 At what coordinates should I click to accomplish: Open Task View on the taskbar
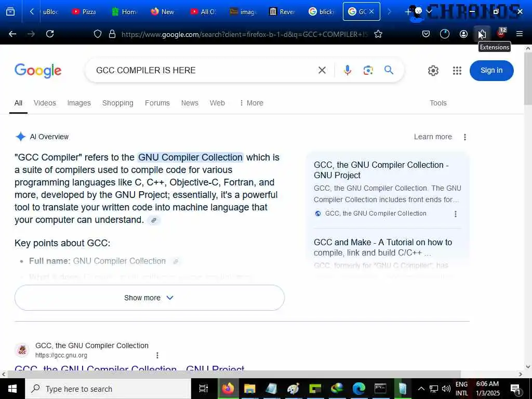[x=203, y=389]
